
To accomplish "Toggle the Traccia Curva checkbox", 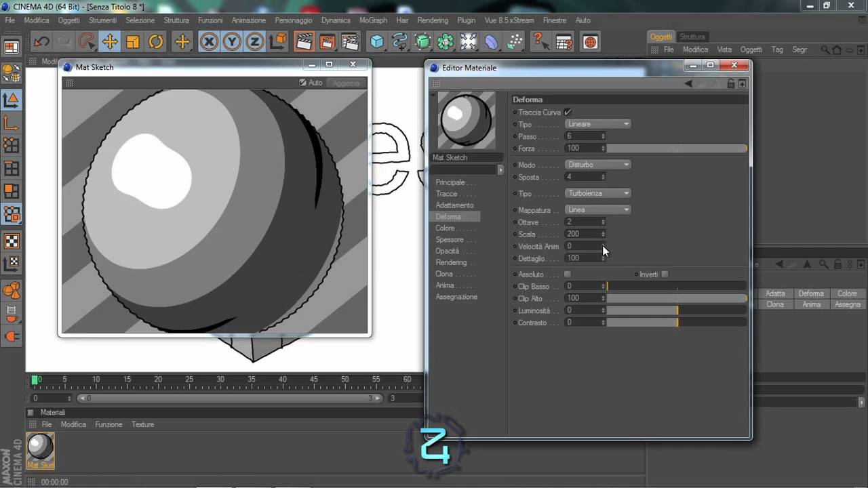I will pyautogui.click(x=568, y=112).
